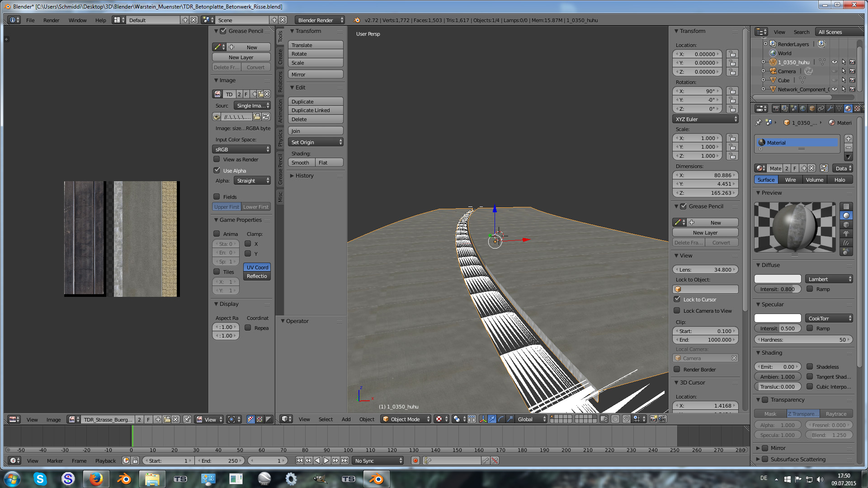Toggle the Use Alpha checkbox
The width and height of the screenshot is (868, 488).
click(217, 170)
